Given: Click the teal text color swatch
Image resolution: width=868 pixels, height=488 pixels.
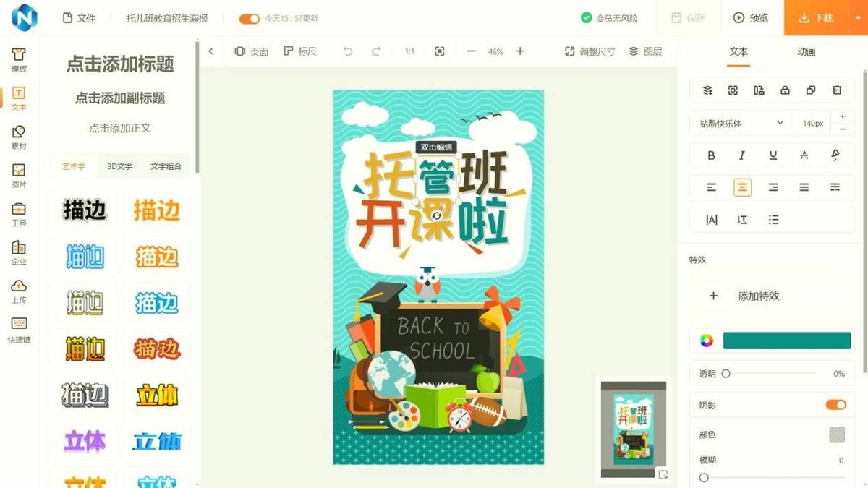Looking at the screenshot, I should point(787,341).
